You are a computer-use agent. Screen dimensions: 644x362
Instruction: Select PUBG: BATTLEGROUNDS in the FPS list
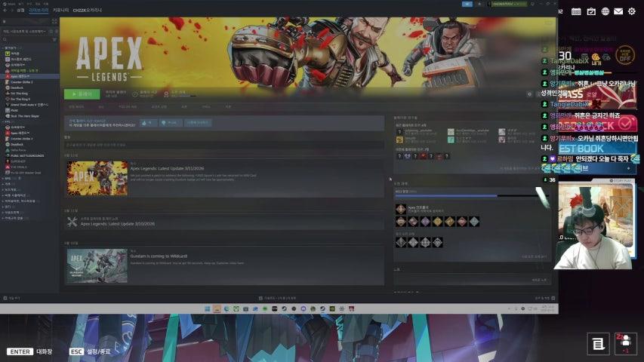click(25, 155)
